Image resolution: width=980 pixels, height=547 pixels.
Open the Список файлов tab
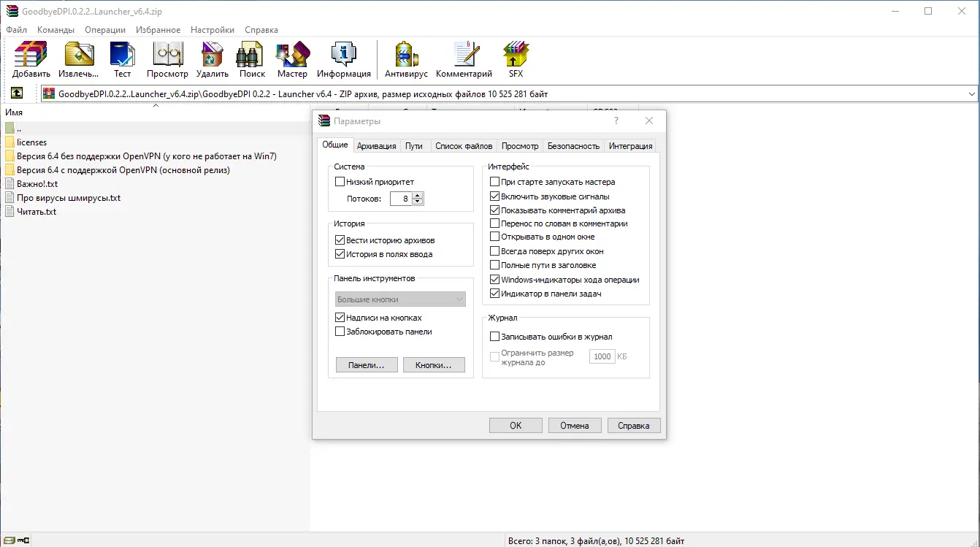(464, 146)
